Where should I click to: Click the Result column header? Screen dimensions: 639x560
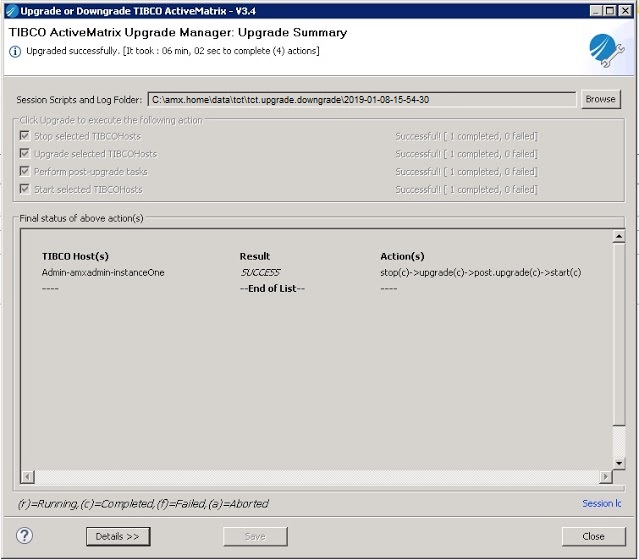(255, 256)
